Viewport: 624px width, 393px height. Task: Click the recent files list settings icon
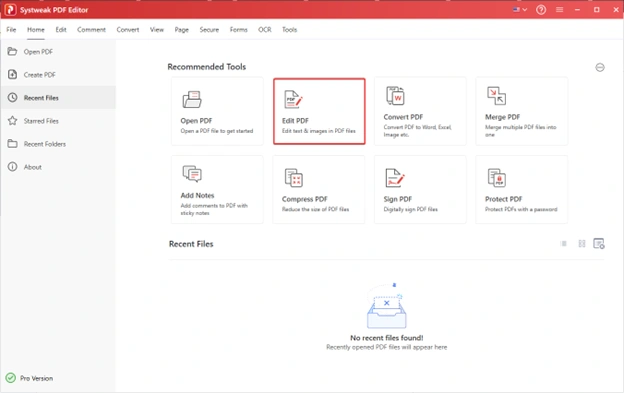[x=599, y=243]
